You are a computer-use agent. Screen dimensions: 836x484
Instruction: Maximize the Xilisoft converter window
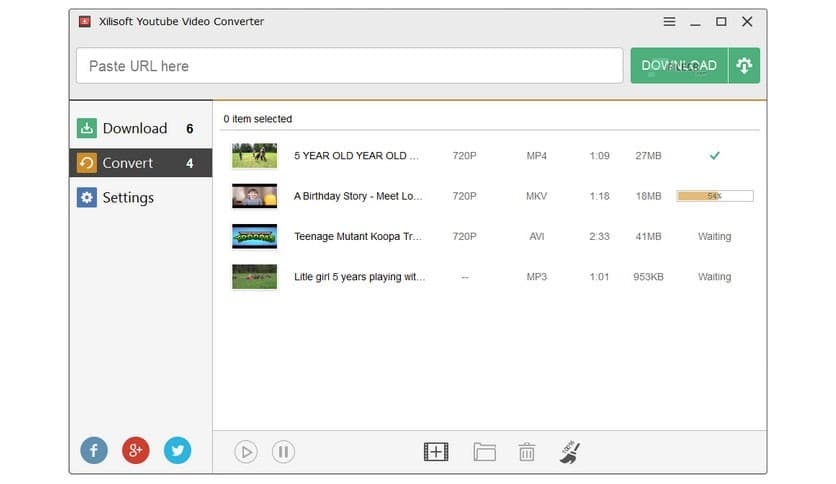point(721,21)
